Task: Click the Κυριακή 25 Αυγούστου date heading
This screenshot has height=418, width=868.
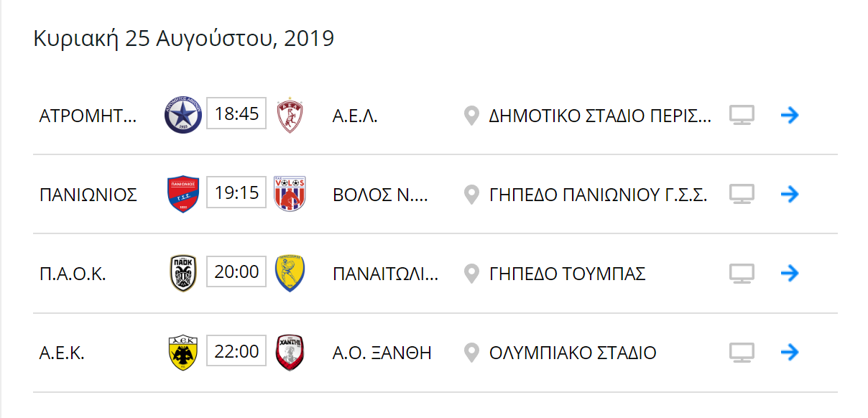Action: point(184,38)
